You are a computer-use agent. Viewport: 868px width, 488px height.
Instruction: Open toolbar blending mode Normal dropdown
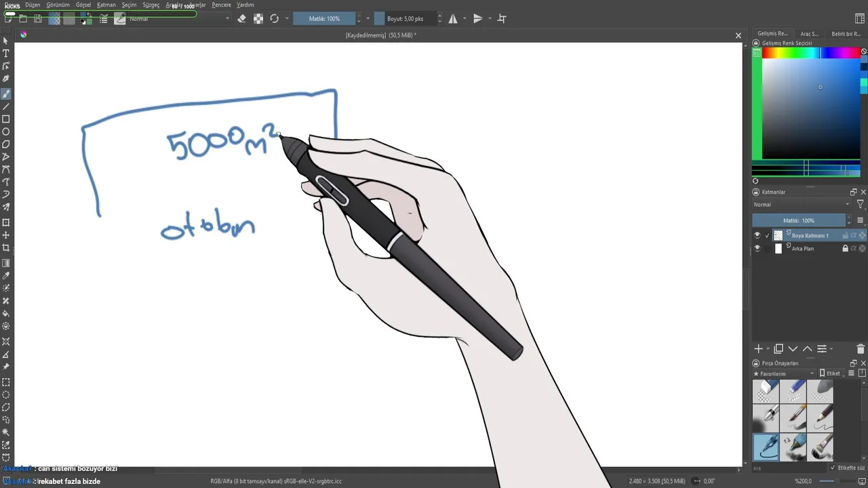[179, 19]
